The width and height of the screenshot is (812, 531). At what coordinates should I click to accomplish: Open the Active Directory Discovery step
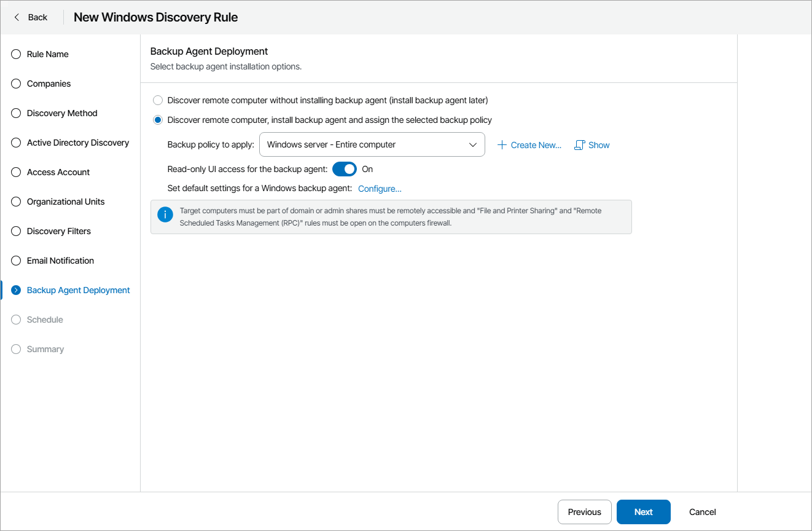click(x=78, y=143)
